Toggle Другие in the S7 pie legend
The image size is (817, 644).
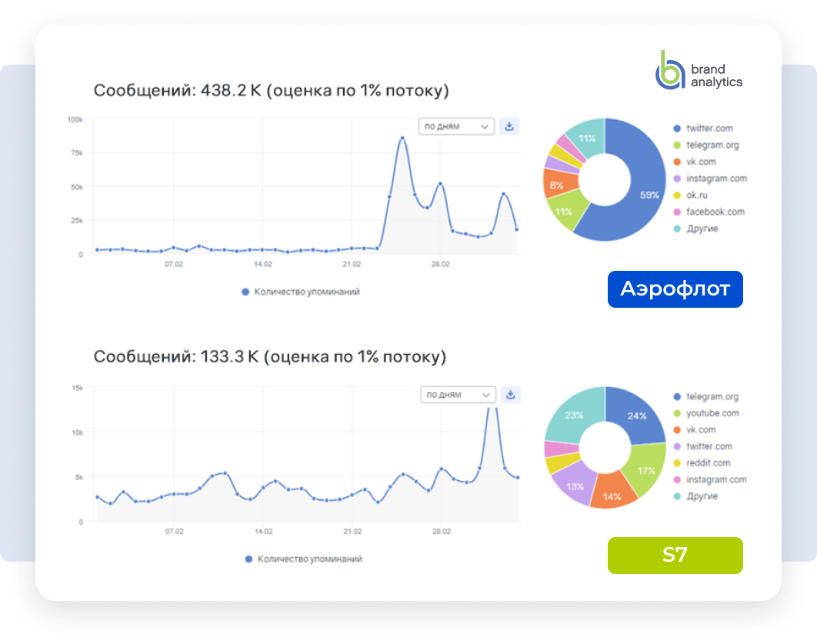[695, 496]
